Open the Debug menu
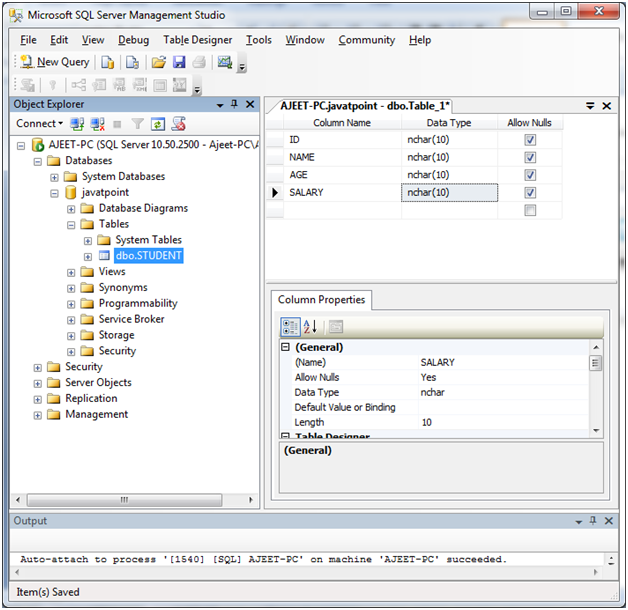The image size is (628, 610). pos(133,40)
